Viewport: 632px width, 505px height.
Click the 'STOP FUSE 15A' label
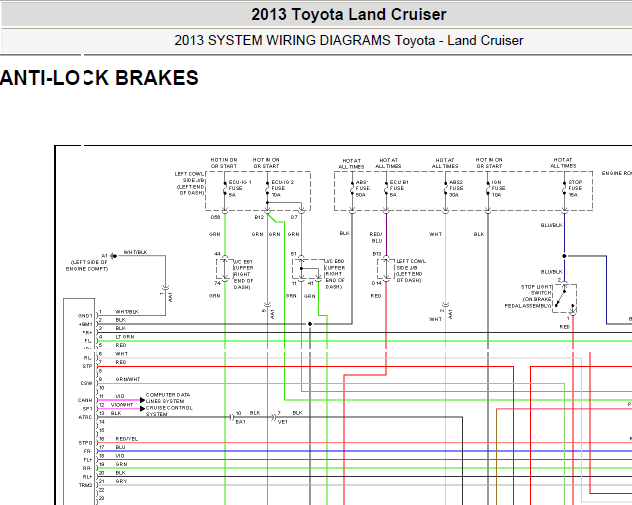tap(575, 188)
